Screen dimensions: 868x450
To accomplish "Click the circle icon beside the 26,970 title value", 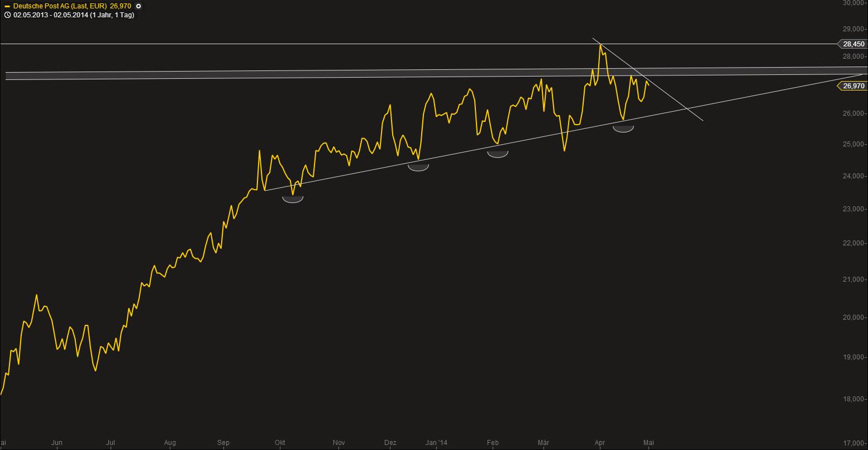I will click(139, 6).
